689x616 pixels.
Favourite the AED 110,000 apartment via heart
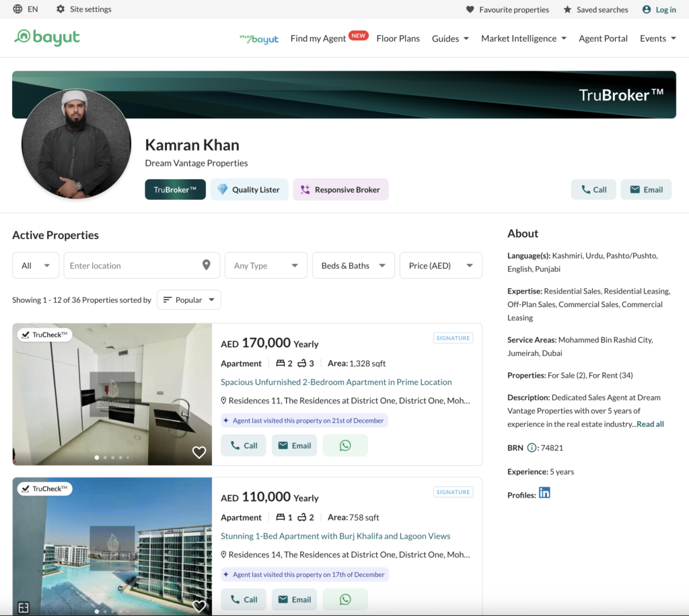[199, 606]
